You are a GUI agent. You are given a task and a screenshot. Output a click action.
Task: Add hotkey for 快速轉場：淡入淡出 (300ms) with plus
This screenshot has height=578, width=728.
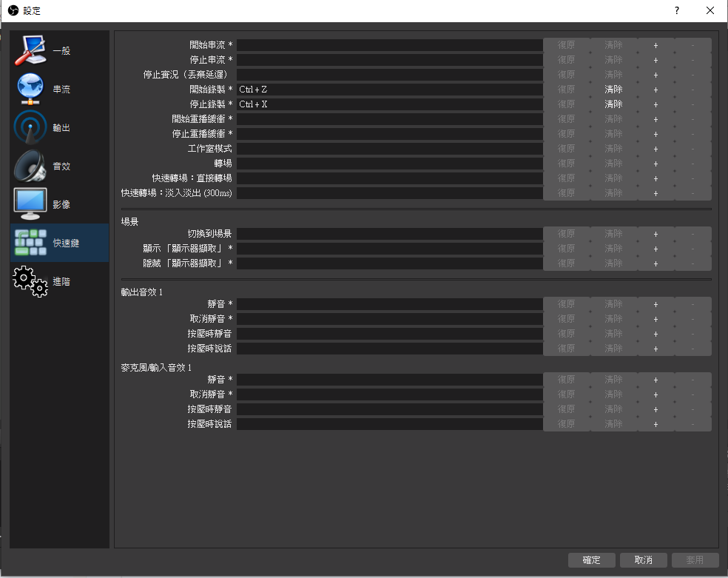pyautogui.click(x=655, y=193)
